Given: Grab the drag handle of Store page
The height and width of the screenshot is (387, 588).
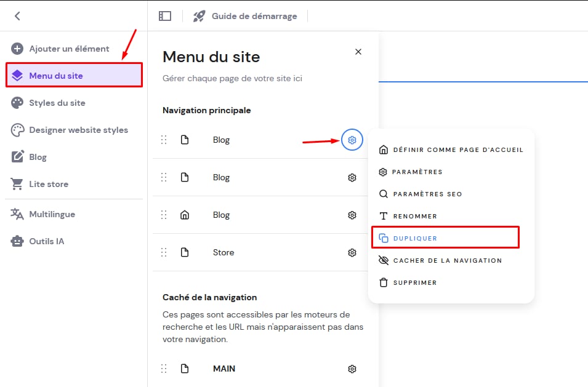Looking at the screenshot, I should (164, 252).
